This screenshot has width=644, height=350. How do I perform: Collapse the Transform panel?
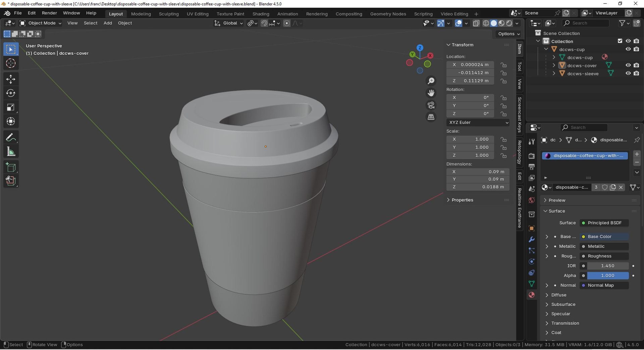coord(448,45)
